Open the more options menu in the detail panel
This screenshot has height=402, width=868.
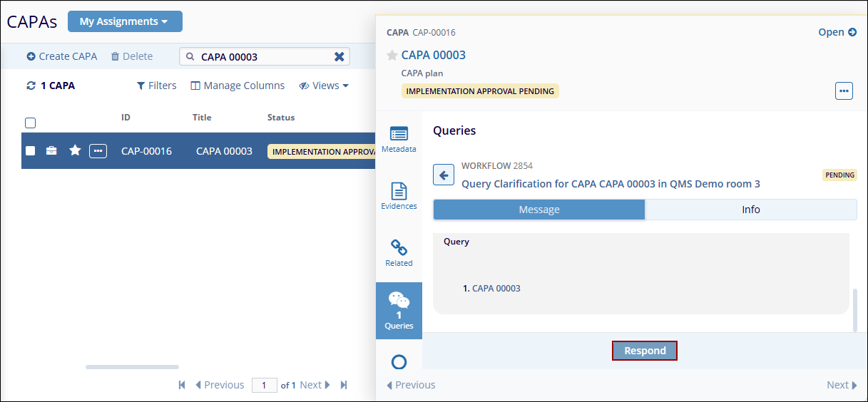point(844,91)
